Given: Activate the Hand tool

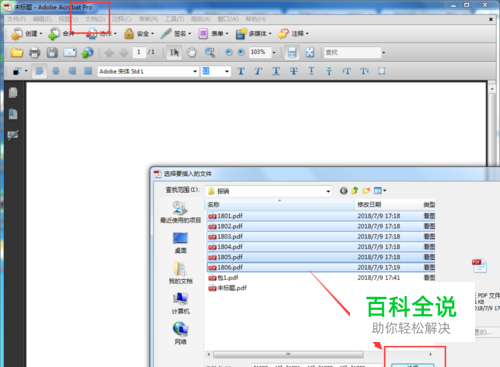Looking at the screenshot, I should point(192,53).
